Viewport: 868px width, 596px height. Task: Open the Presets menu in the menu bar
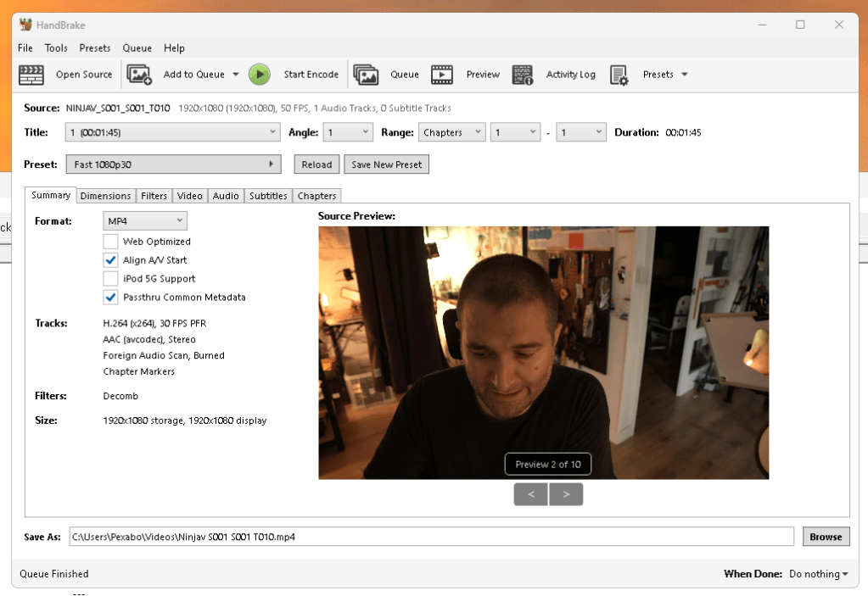[x=95, y=48]
